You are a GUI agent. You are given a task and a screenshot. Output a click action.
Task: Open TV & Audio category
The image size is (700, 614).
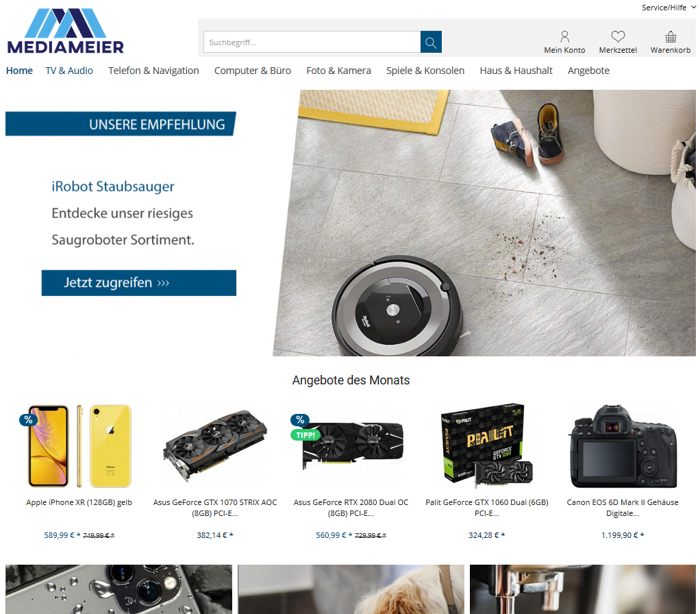click(69, 71)
